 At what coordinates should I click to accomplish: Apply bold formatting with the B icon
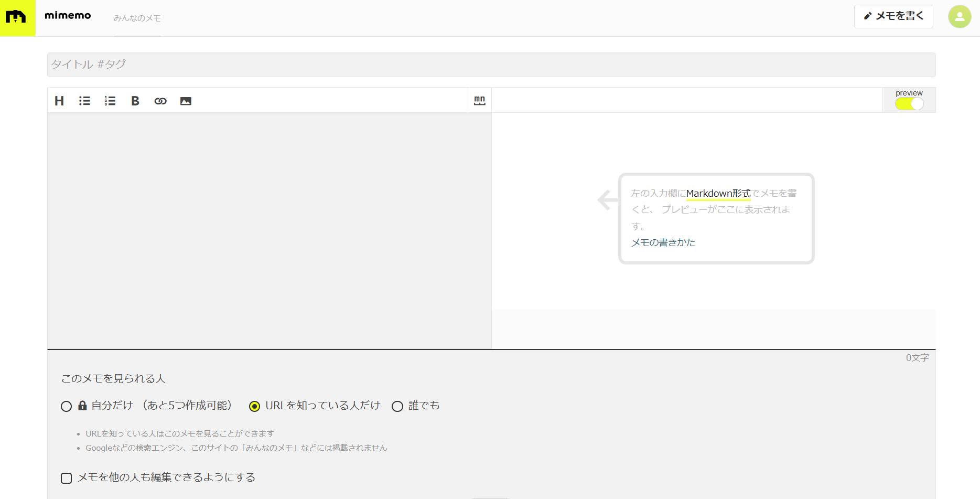[x=135, y=101]
